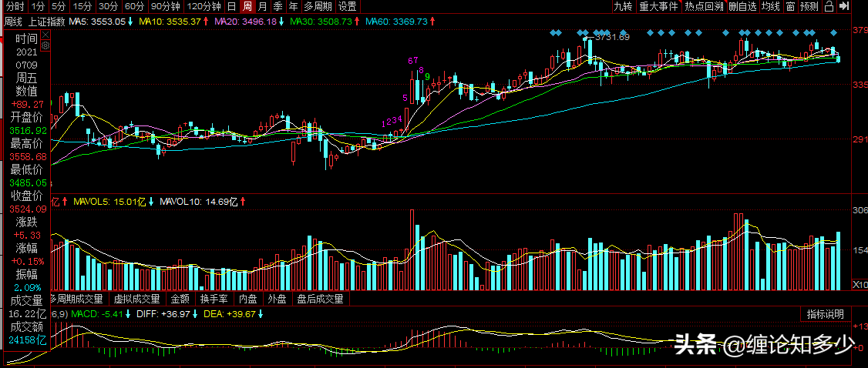Click lowest price value 3485.05
The image size is (868, 368).
tap(28, 182)
